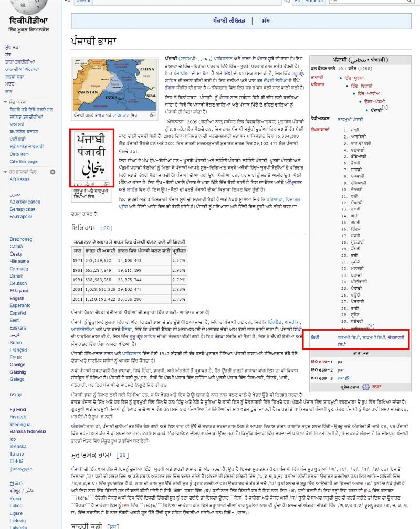Collapse the toolbox section in the sidebar

(x=5, y=102)
